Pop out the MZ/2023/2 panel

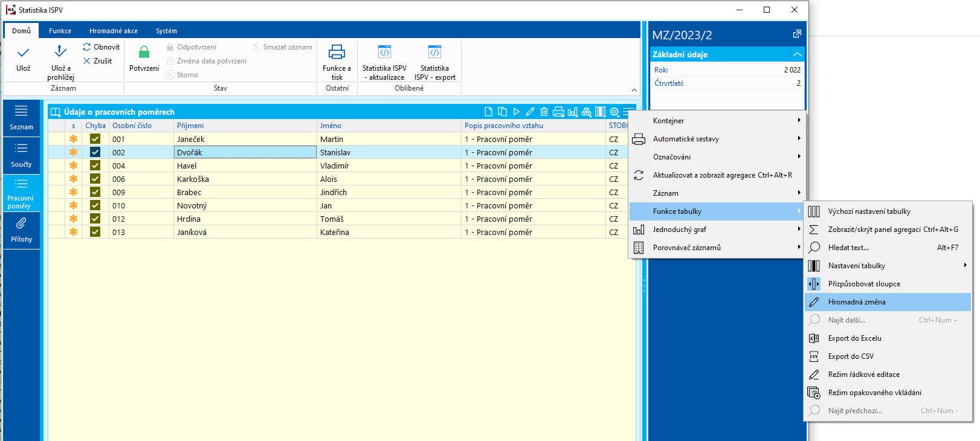797,34
